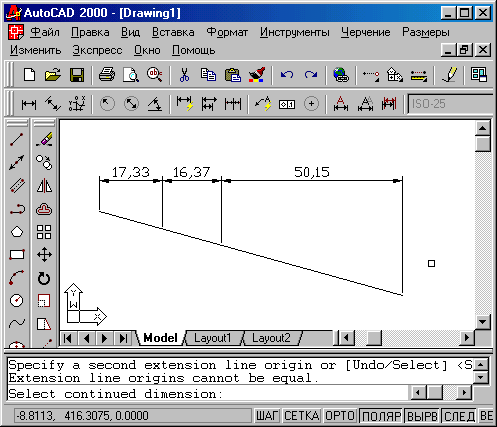Choose the Continue Dimension tool

(233, 104)
